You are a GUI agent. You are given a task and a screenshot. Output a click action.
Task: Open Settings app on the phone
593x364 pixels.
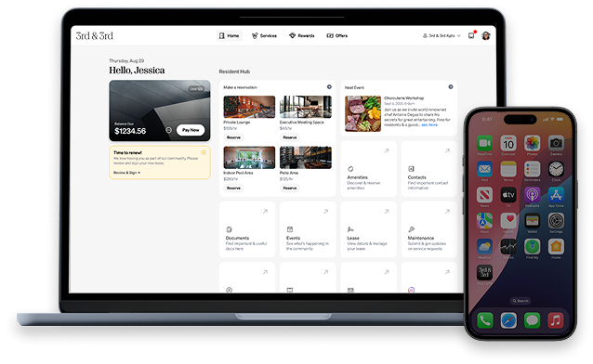click(x=556, y=221)
